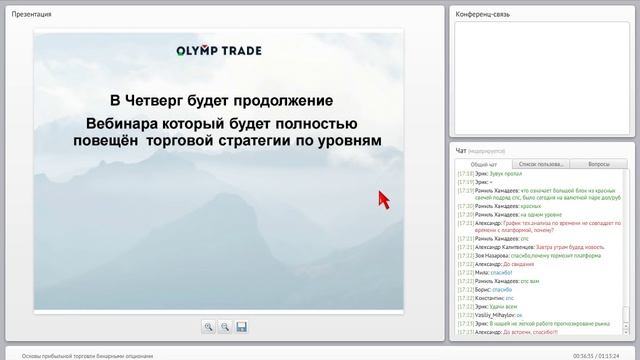Screen dimensions: 640x360
Task: Click the message from Александр Калитвенцев
Action: coord(531,247)
